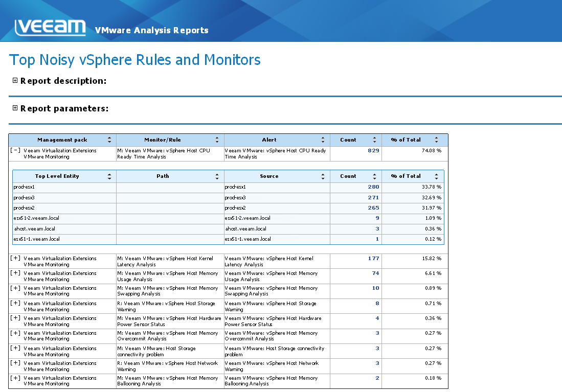Open the 3 count for Storage connectivity problem
This screenshot has height=392, width=562.
(x=377, y=348)
